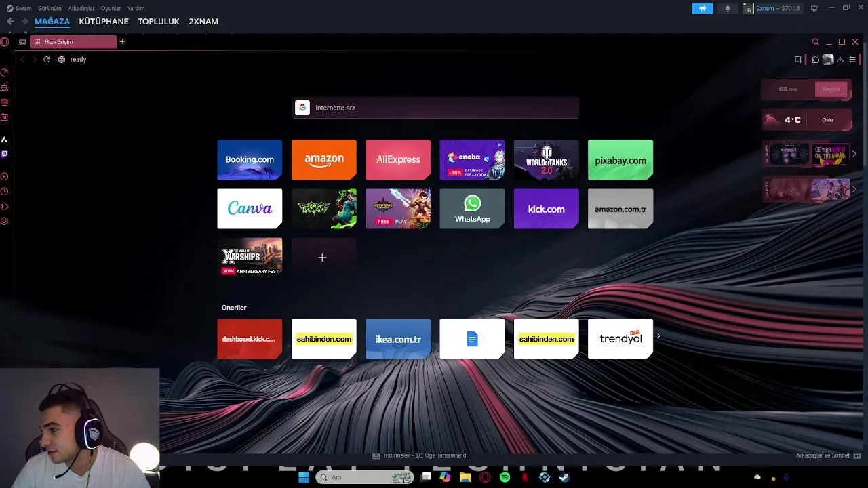Open GX Mods from the sidebar

4,117
